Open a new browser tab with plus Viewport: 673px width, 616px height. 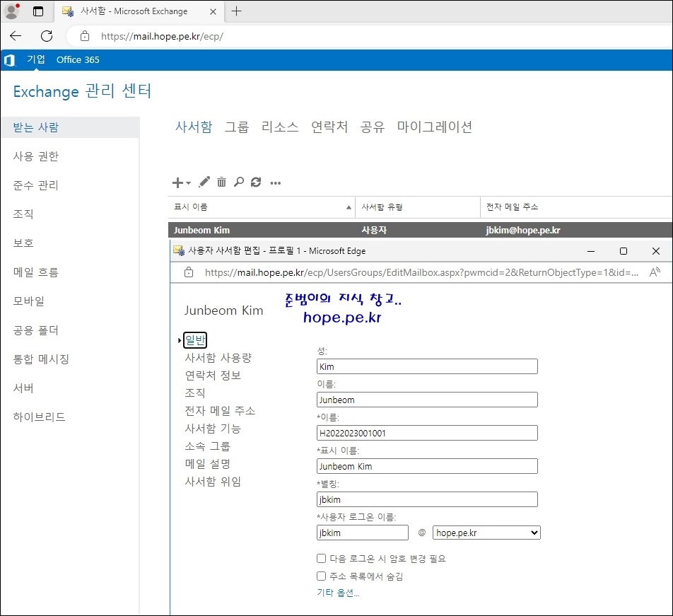pyautogui.click(x=237, y=11)
